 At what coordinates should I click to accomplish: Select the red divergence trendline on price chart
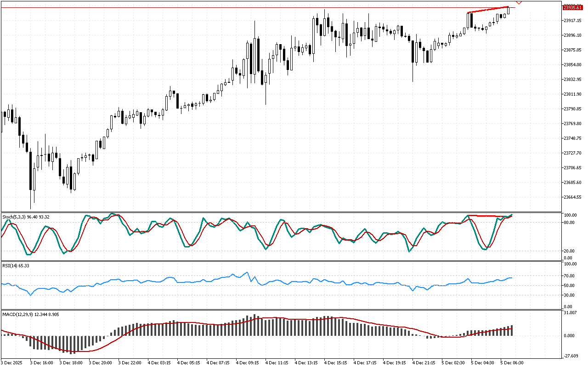point(488,10)
